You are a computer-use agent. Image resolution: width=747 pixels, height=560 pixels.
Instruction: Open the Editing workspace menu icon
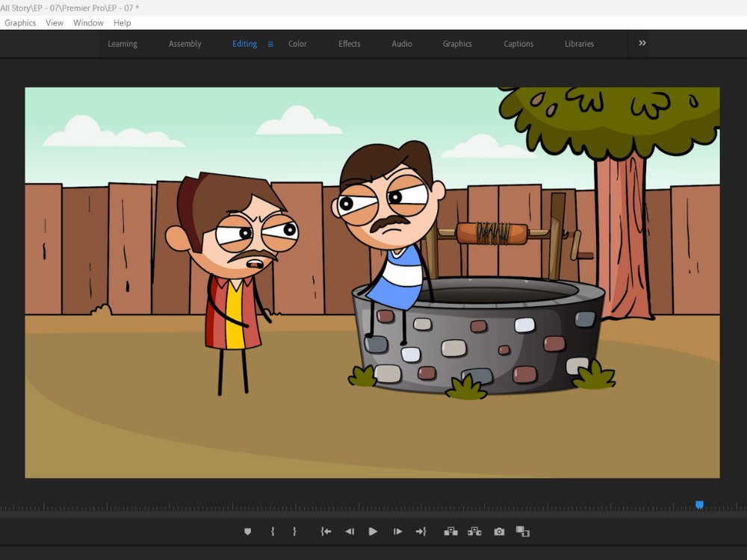pos(270,44)
